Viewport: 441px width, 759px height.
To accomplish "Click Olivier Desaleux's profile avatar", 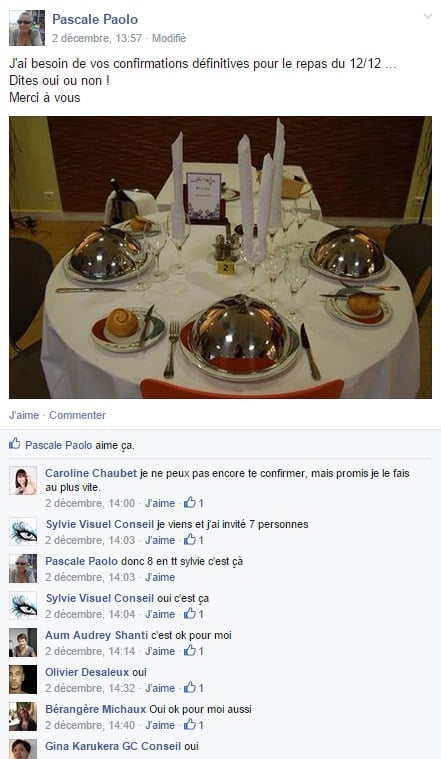I will coord(23,679).
